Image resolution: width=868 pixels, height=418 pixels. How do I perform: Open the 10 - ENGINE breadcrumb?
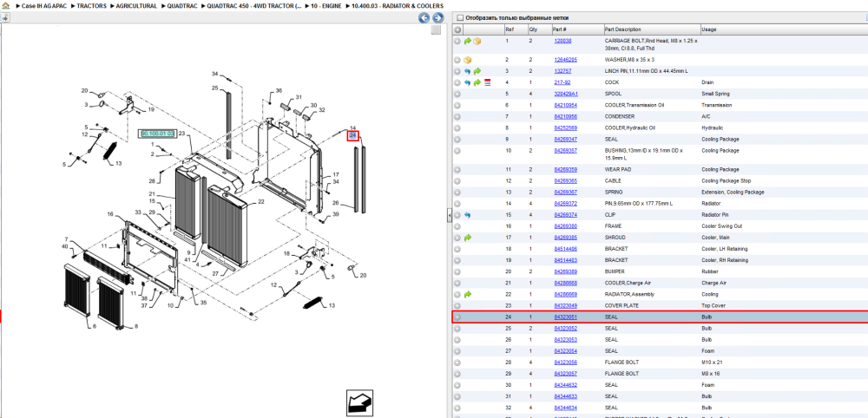pos(325,5)
